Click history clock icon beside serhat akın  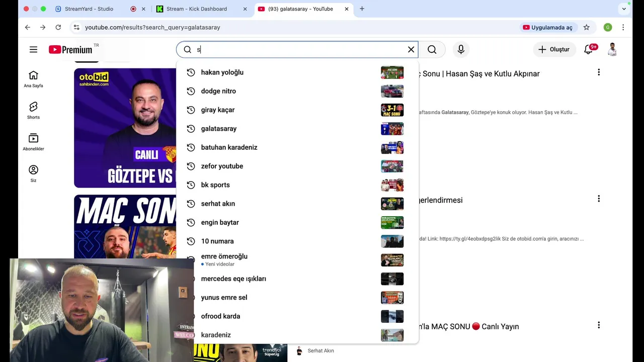pos(191,204)
